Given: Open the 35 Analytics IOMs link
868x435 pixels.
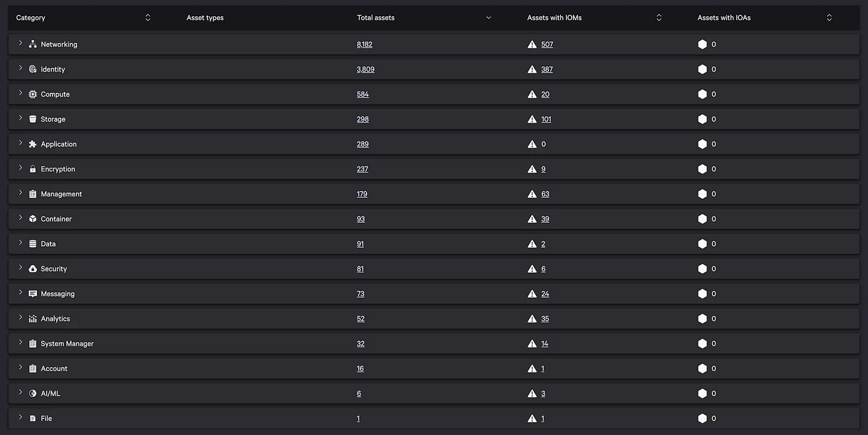Looking at the screenshot, I should point(545,319).
